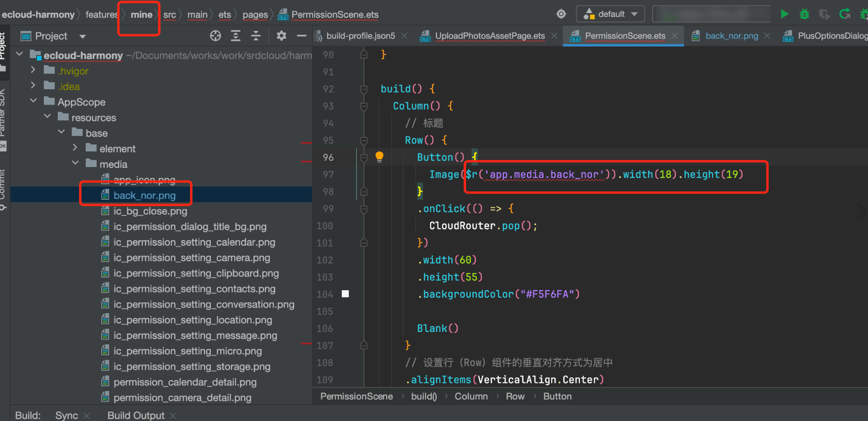Select ic_permission_dialog_title_bg.png file
Screen dimensions: 868x421
pos(190,226)
